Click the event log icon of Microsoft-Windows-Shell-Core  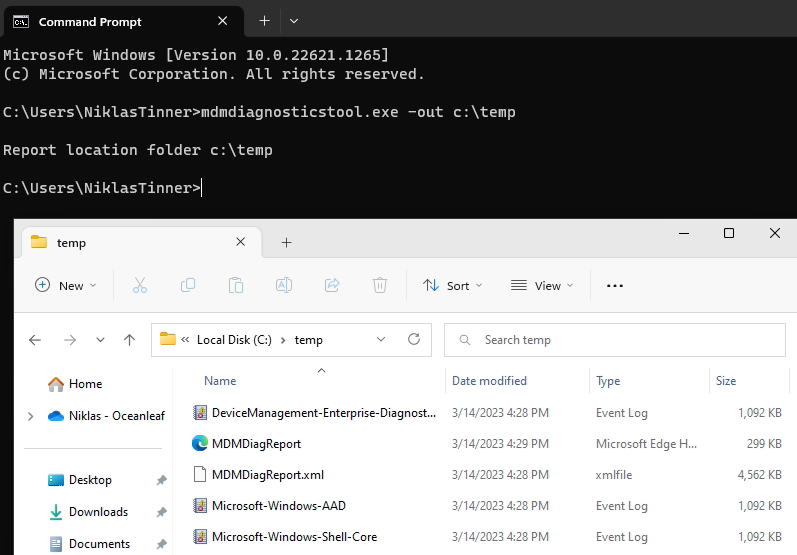[x=200, y=536]
